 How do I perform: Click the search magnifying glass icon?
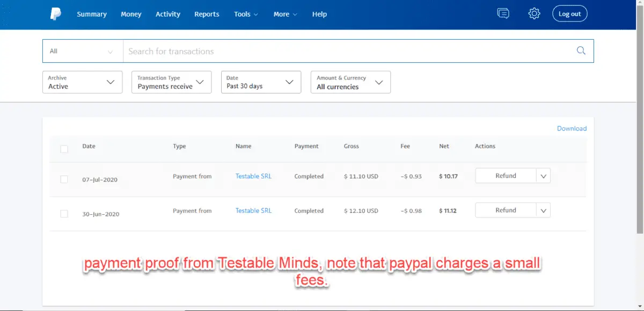pyautogui.click(x=581, y=50)
